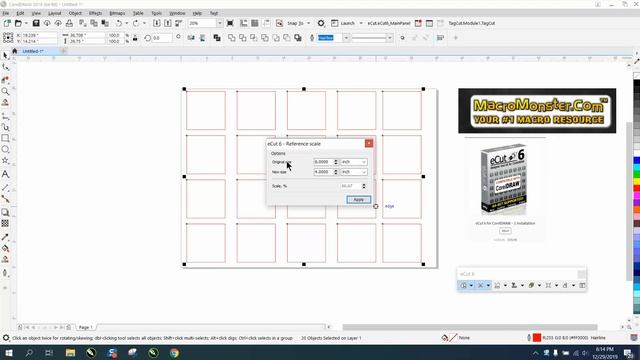Select the Ellipse tool
The height and width of the screenshot is (360, 640).
(5, 149)
